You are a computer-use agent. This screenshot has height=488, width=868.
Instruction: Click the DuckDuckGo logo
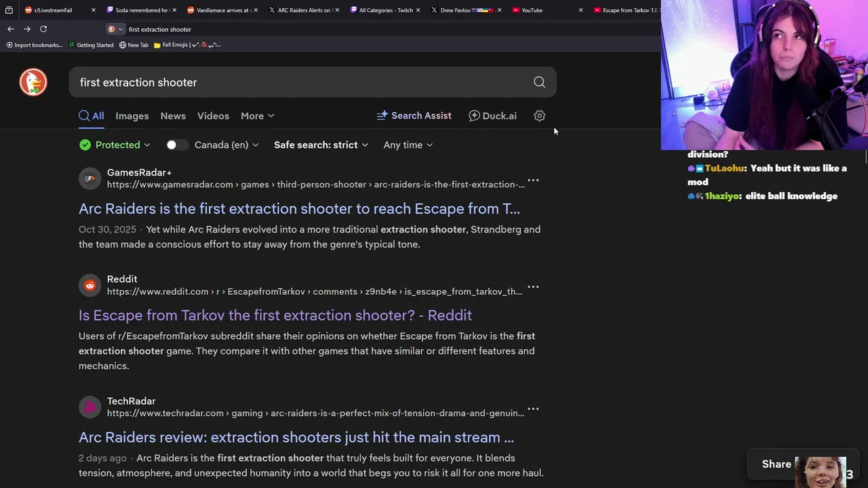(33, 82)
